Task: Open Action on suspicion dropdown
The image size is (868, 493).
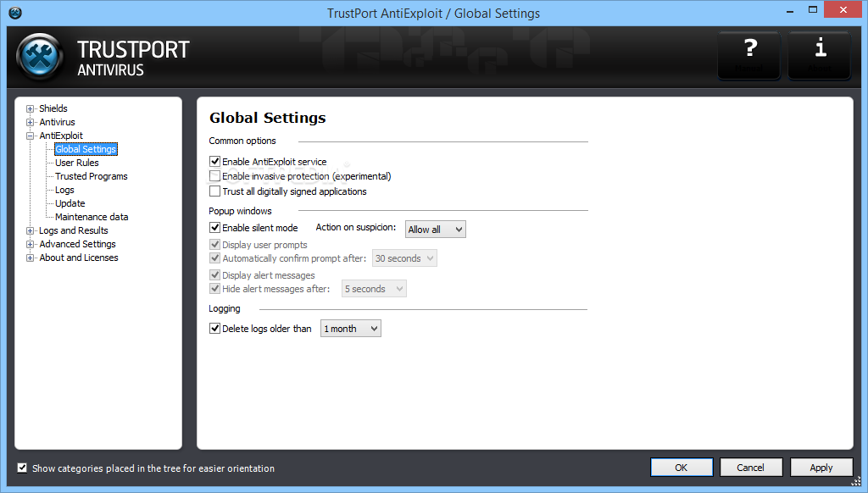Action: [435, 229]
